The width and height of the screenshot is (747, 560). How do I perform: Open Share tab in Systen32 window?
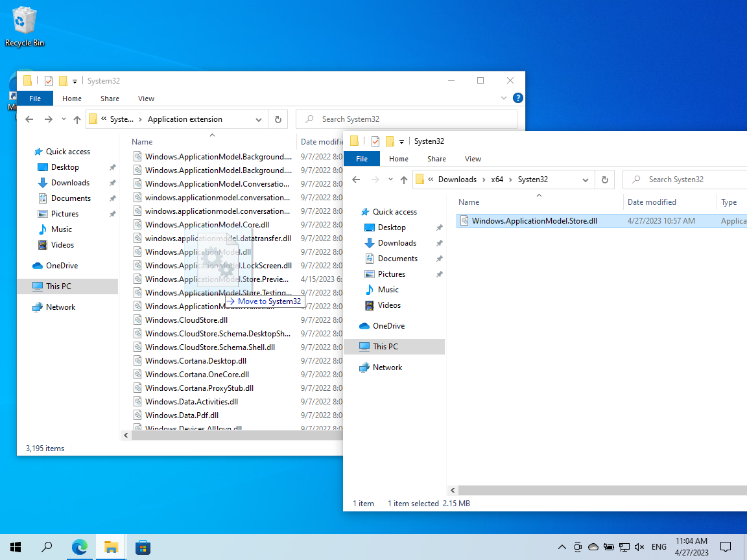[x=436, y=159]
